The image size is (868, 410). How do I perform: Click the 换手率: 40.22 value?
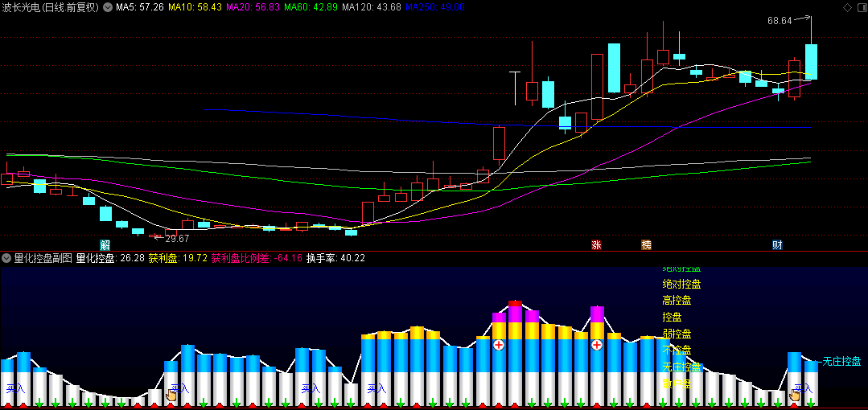335,258
